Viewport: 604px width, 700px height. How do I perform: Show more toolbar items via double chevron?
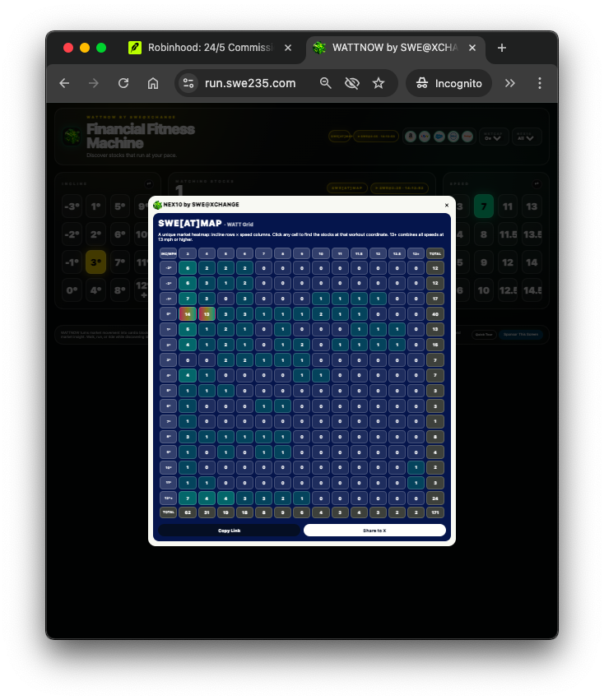coord(509,83)
